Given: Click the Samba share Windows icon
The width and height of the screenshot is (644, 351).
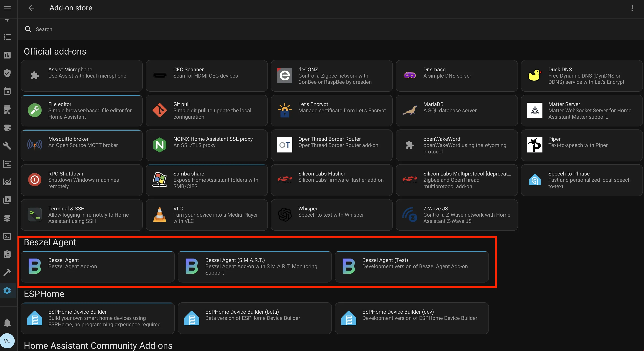Looking at the screenshot, I should pos(160,180).
